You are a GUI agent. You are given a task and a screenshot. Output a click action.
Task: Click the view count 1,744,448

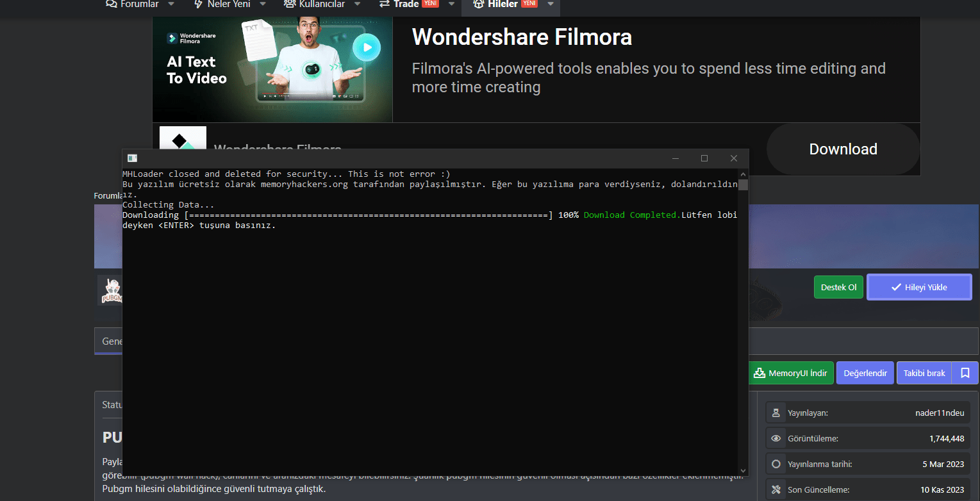[x=947, y=439]
